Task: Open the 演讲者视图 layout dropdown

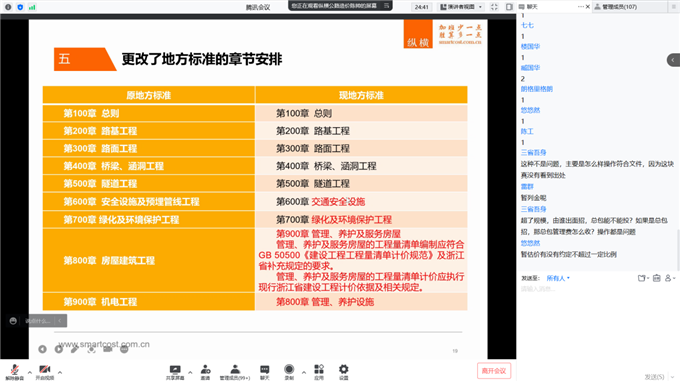Action: pyautogui.click(x=461, y=7)
